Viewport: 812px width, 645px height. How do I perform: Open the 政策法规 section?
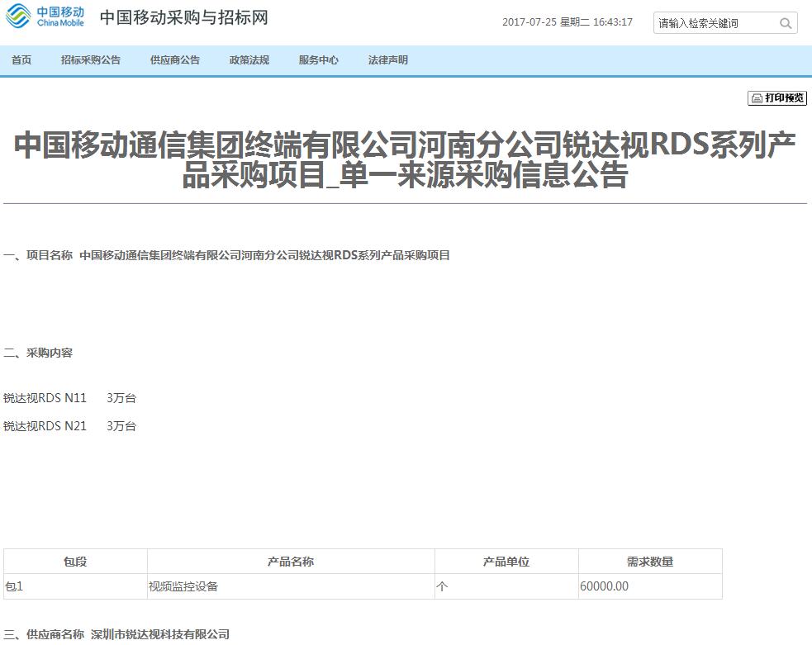pos(249,60)
